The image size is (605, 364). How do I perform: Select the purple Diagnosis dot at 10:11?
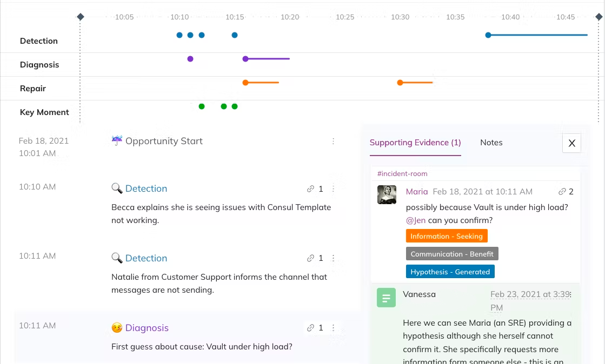tap(190, 59)
